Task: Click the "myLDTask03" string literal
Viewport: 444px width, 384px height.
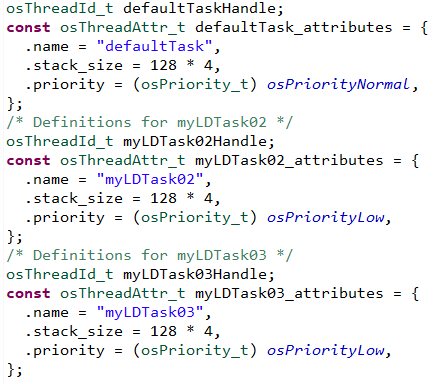Action: (150, 312)
